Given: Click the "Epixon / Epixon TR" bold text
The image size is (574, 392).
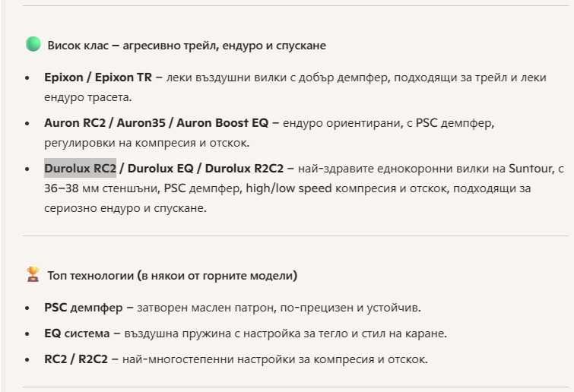Looking at the screenshot, I should pos(98,77).
